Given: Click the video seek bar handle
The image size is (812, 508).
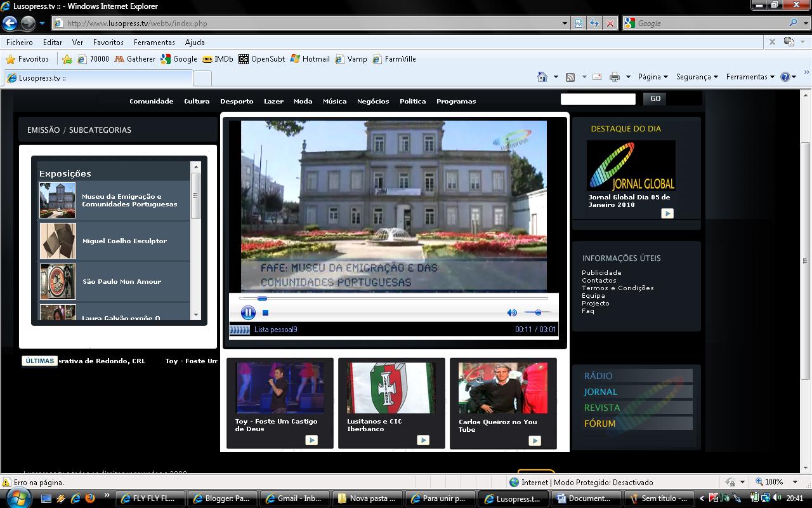Looking at the screenshot, I should tap(262, 298).
